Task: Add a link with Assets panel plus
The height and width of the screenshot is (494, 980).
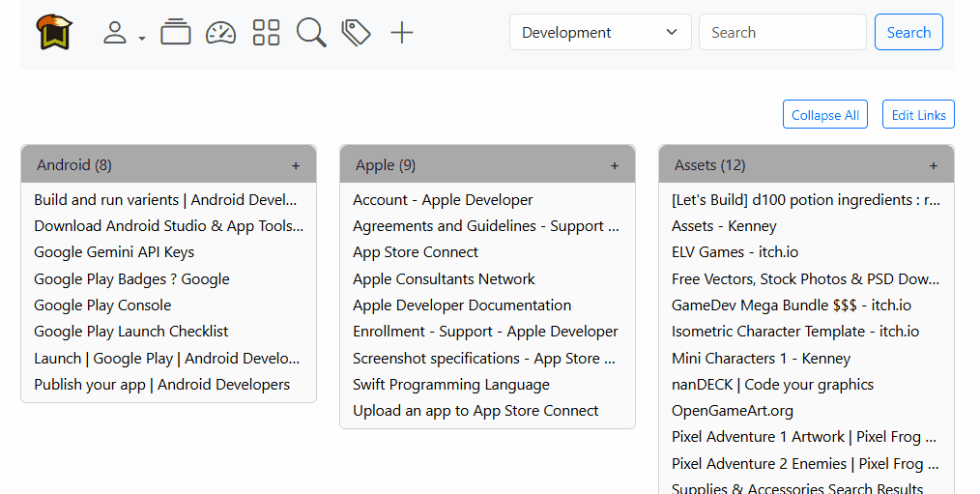Action: 933,165
